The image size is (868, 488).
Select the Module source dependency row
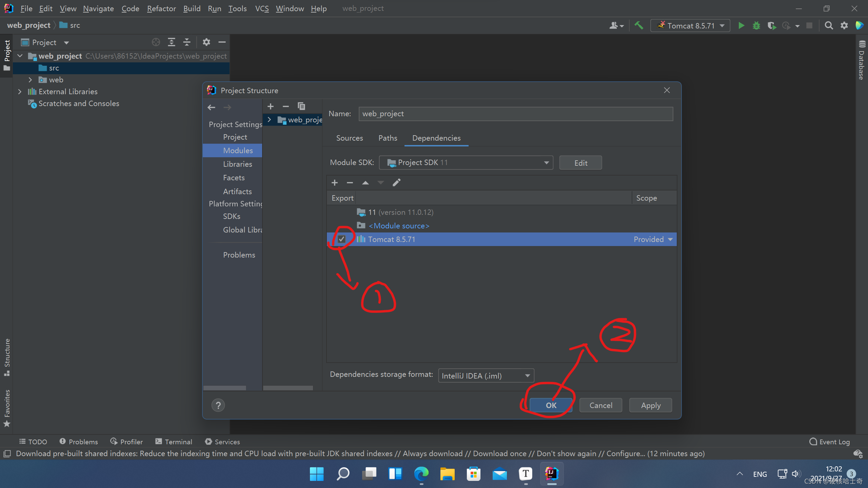(x=501, y=226)
